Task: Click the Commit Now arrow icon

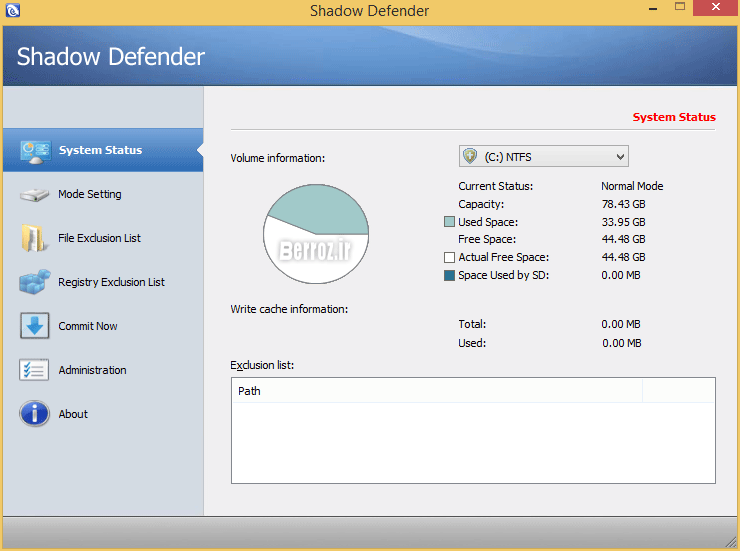Action: pyautogui.click(x=34, y=326)
